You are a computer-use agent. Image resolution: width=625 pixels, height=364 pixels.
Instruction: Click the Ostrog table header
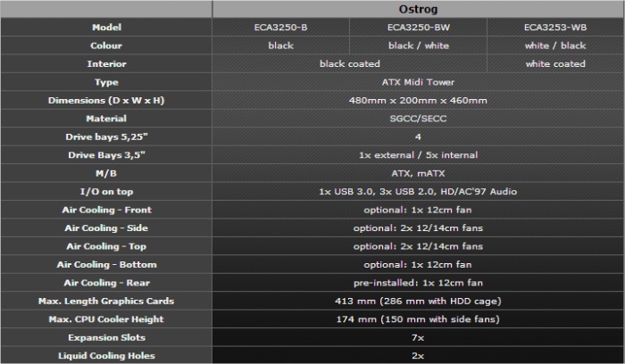[418, 9]
